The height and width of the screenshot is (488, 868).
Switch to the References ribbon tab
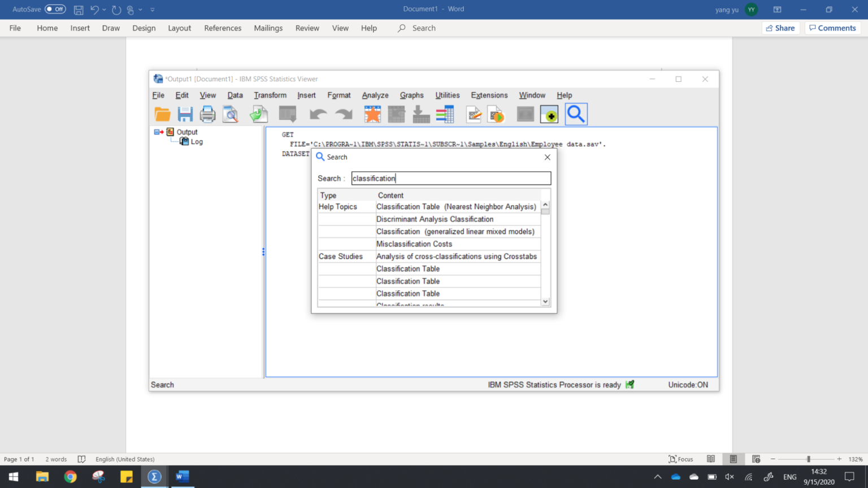(223, 28)
